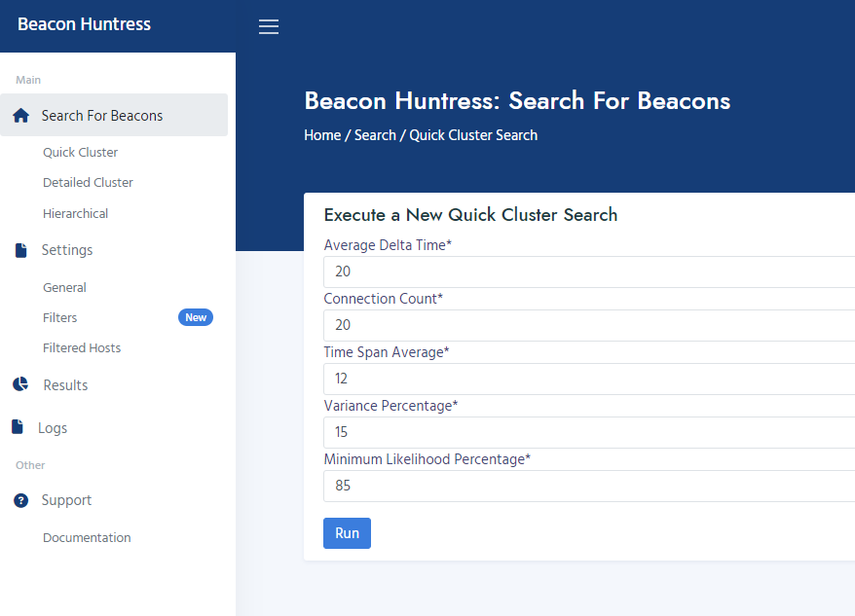Screen dimensions: 855x616
Task: Click the Run button
Action: (x=347, y=533)
